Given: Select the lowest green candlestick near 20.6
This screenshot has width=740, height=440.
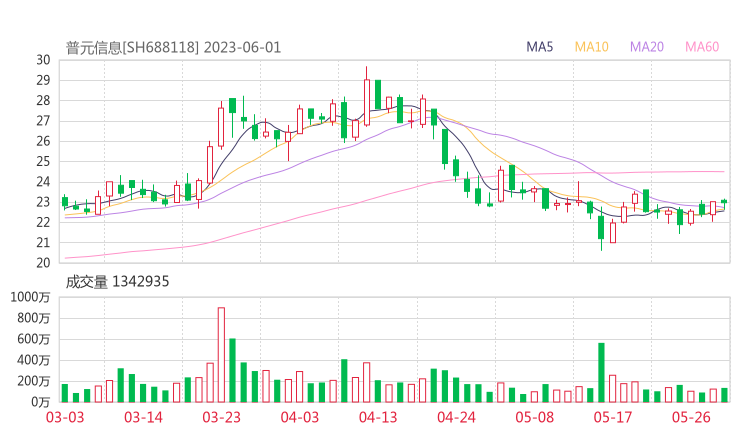Looking at the screenshot, I should pyautogui.click(x=601, y=228).
